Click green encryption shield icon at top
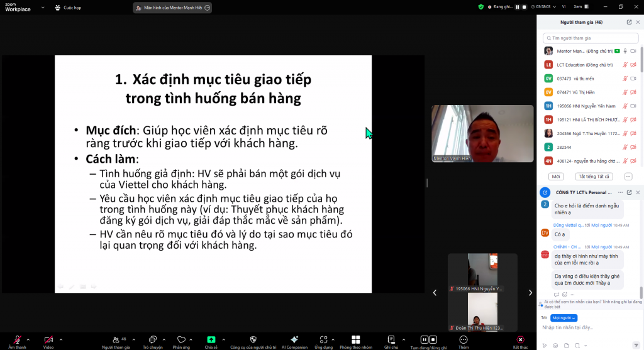 click(x=481, y=7)
